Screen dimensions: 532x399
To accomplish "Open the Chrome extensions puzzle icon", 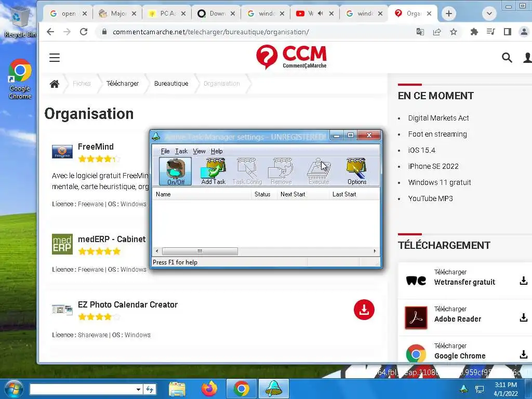I will click(474, 32).
